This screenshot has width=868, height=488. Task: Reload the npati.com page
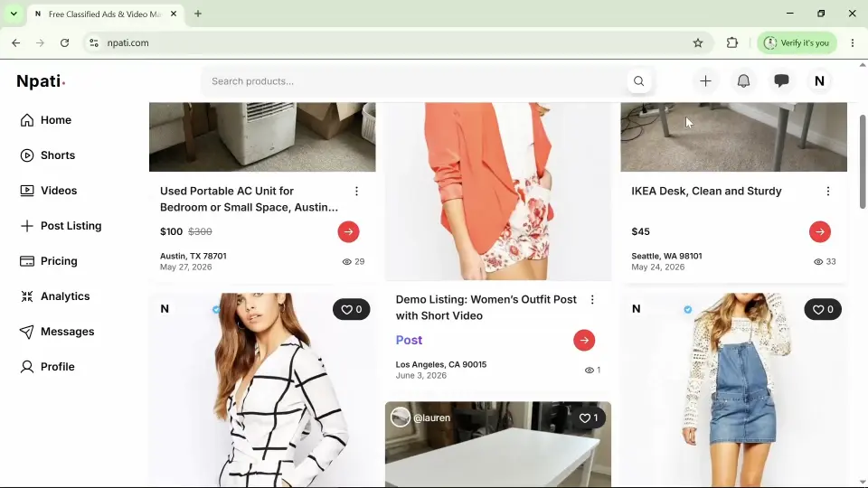pos(65,42)
